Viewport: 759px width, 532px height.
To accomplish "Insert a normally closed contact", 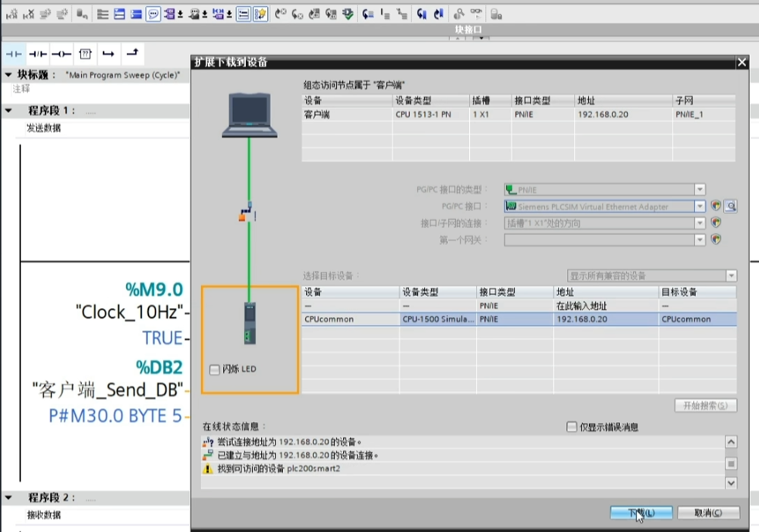I will pyautogui.click(x=37, y=54).
